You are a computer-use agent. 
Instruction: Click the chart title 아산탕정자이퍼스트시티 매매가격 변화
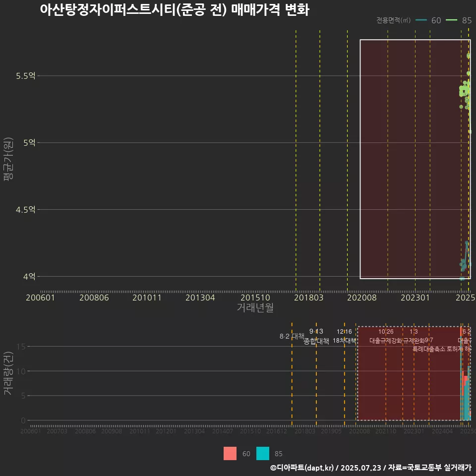pyautogui.click(x=175, y=9)
